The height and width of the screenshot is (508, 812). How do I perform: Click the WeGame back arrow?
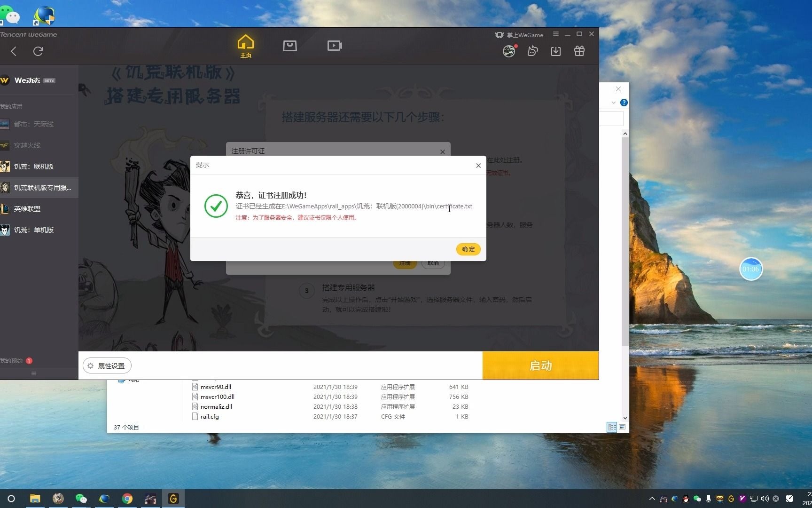click(x=14, y=51)
